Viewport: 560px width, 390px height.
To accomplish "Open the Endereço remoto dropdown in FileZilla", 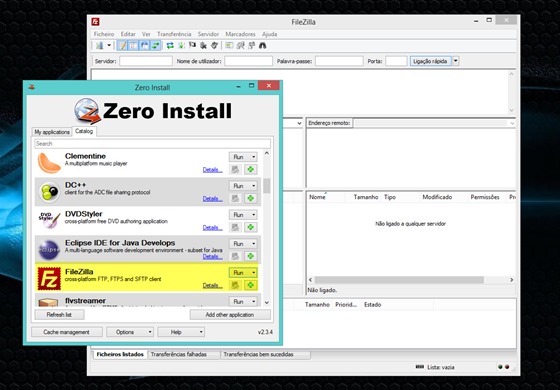I will (x=512, y=123).
